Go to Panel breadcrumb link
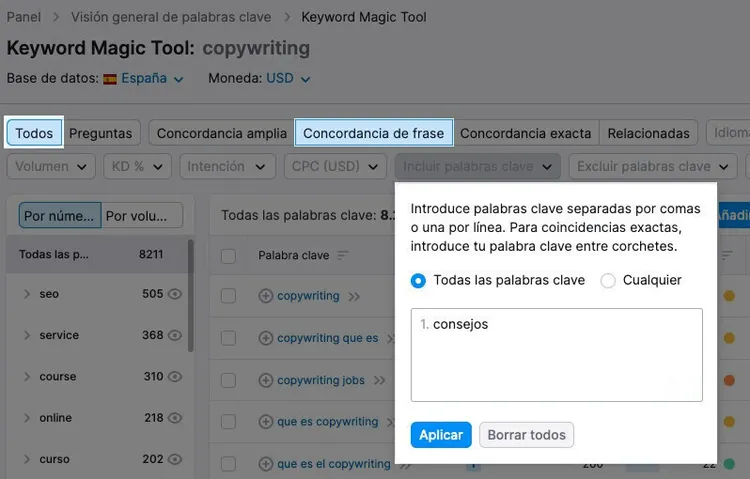This screenshot has width=750, height=479. tap(23, 17)
